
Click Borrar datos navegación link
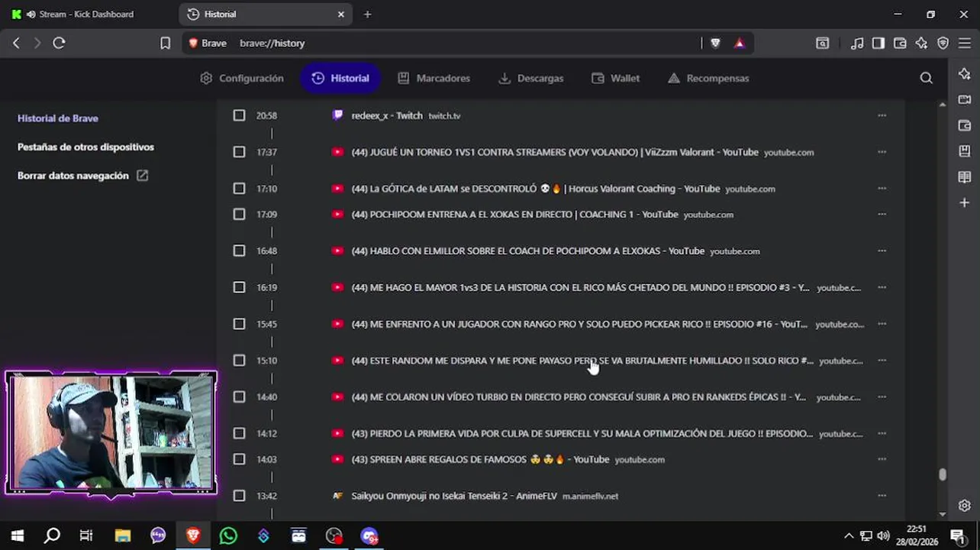point(82,176)
